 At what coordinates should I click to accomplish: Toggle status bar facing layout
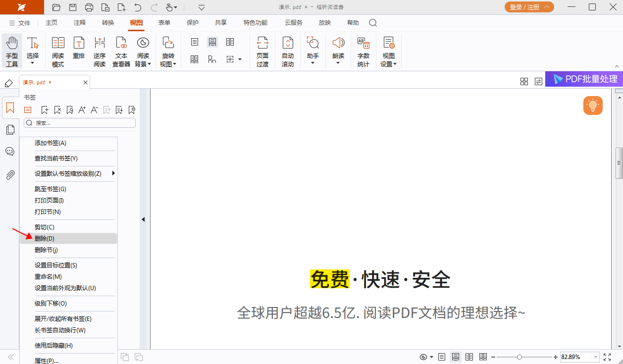click(469, 357)
